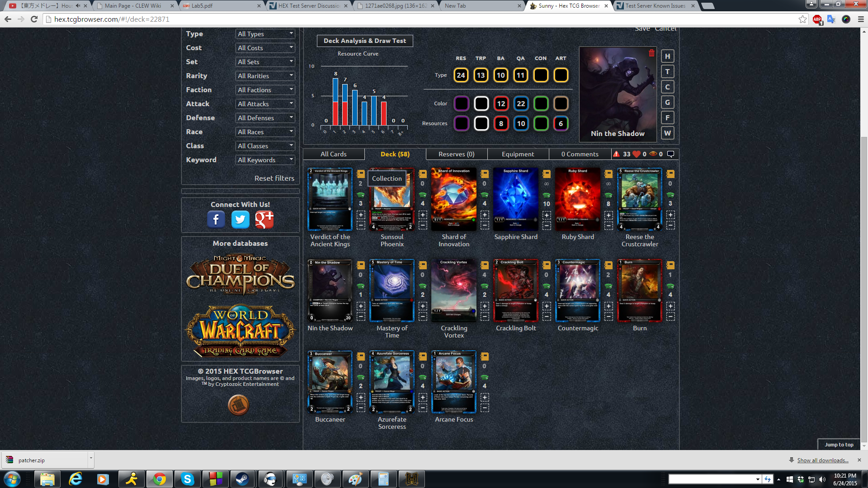
Task: Add one Sunsoul Phoenix to deck
Action: pyautogui.click(x=423, y=215)
